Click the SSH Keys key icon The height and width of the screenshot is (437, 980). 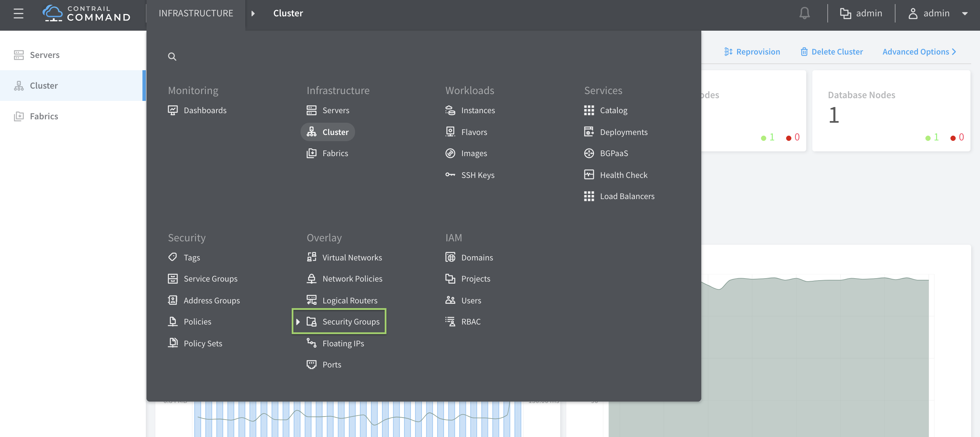tap(450, 175)
